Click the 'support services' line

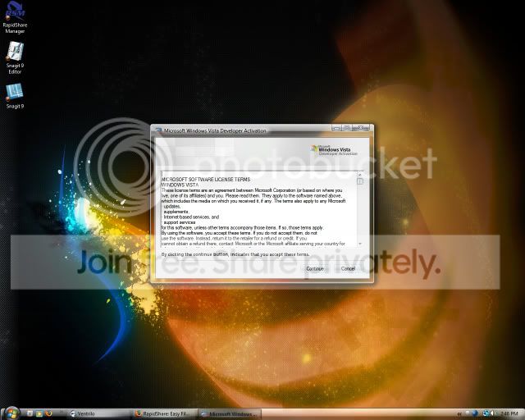point(179,222)
